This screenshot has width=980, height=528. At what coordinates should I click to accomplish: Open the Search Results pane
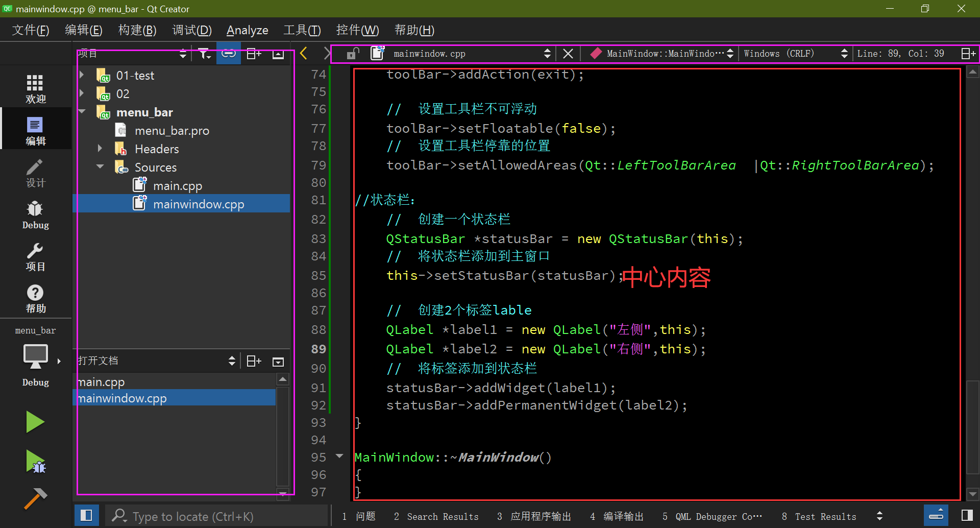tap(436, 516)
